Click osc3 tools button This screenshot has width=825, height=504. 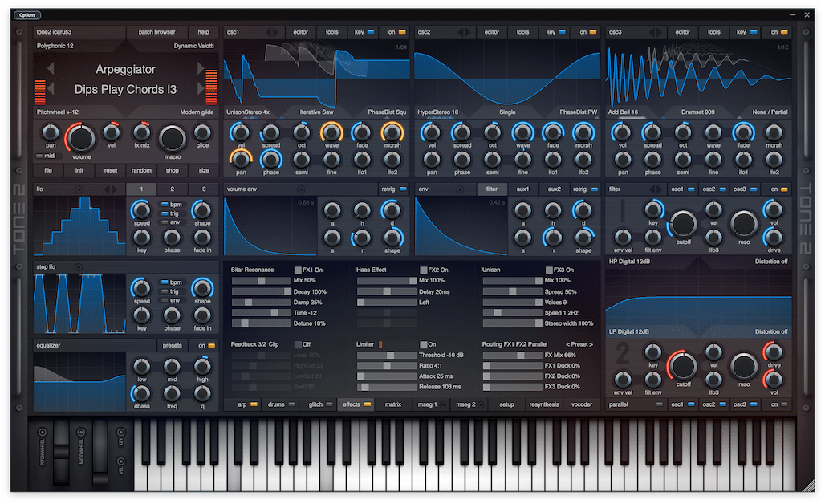[x=713, y=32]
